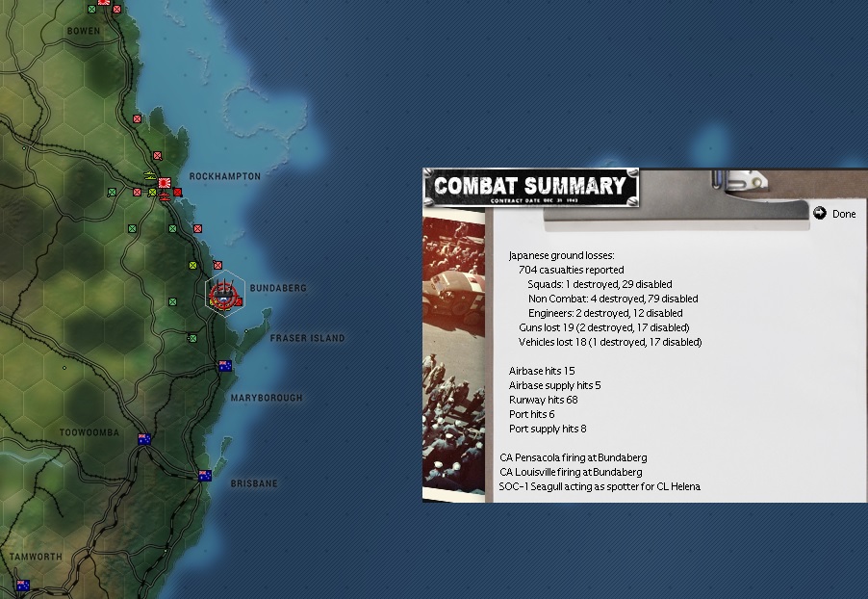Click the Toowoomba map label
This screenshot has height=599, width=868.
[89, 432]
